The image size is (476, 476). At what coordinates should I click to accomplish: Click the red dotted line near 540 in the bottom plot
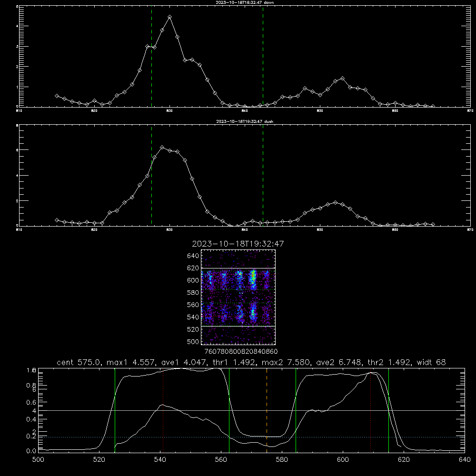tap(163, 410)
